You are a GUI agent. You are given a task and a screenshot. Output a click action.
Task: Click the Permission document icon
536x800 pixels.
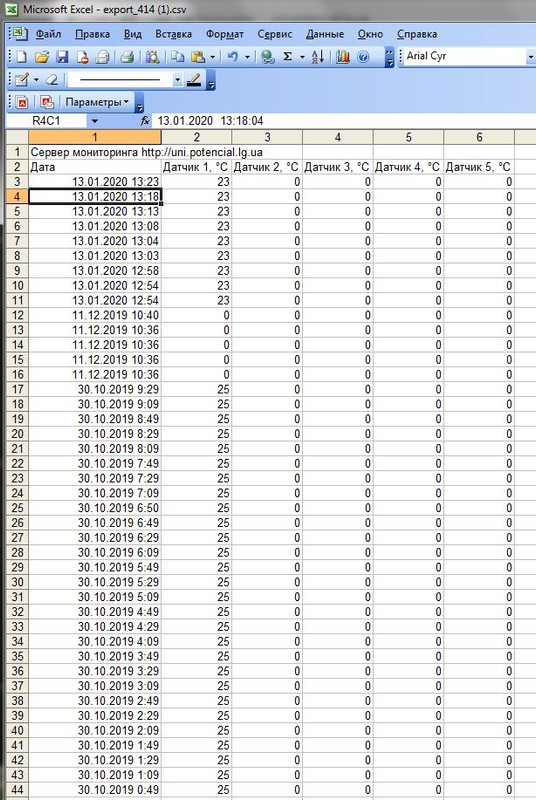coord(83,57)
